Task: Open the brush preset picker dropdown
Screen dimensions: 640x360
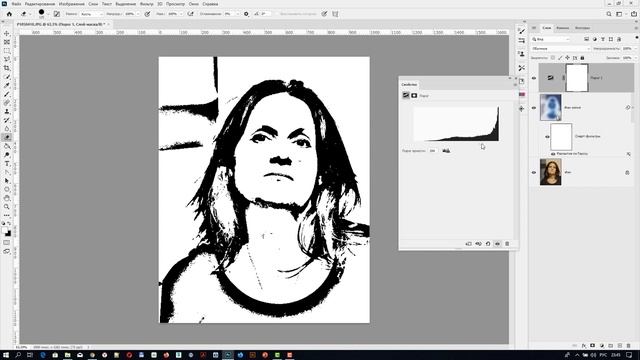Action: coord(47,14)
